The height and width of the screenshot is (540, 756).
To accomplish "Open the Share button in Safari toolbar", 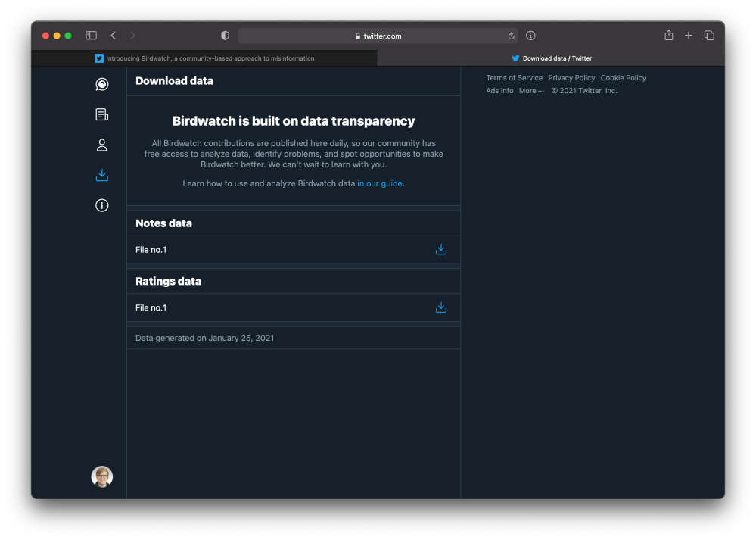I will (668, 36).
